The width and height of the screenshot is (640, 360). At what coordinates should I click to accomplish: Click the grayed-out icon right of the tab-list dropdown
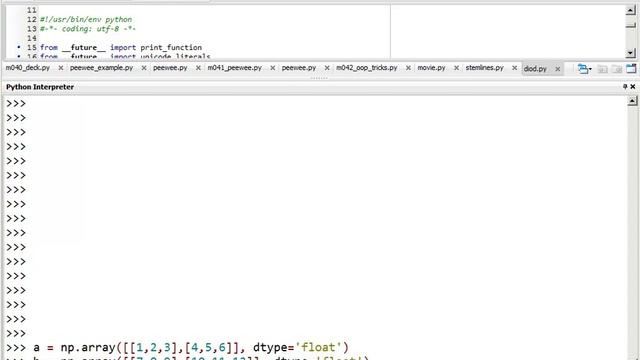(602, 69)
